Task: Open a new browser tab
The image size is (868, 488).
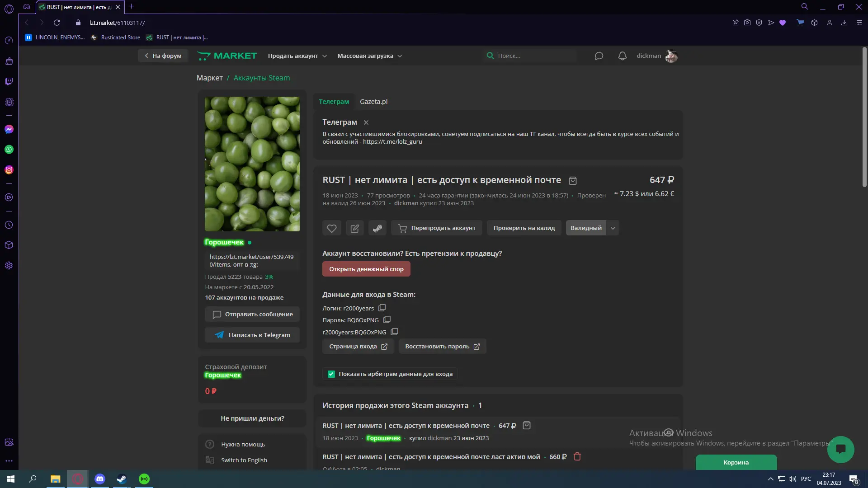Action: pyautogui.click(x=132, y=7)
